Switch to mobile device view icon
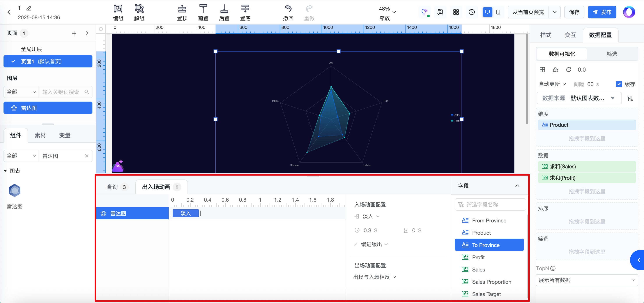The height and width of the screenshot is (303, 644). pyautogui.click(x=498, y=12)
